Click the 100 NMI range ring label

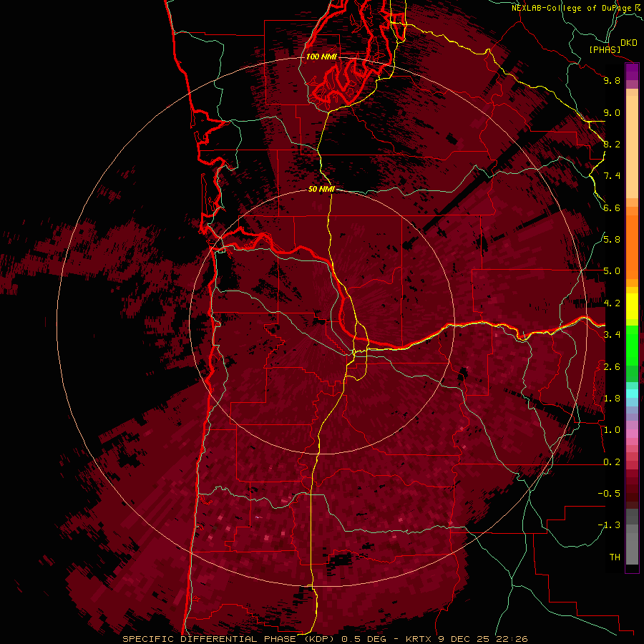(321, 57)
